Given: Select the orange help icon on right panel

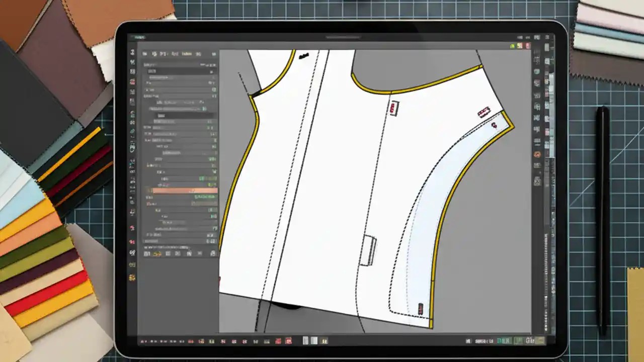Looking at the screenshot, I should tap(536, 154).
